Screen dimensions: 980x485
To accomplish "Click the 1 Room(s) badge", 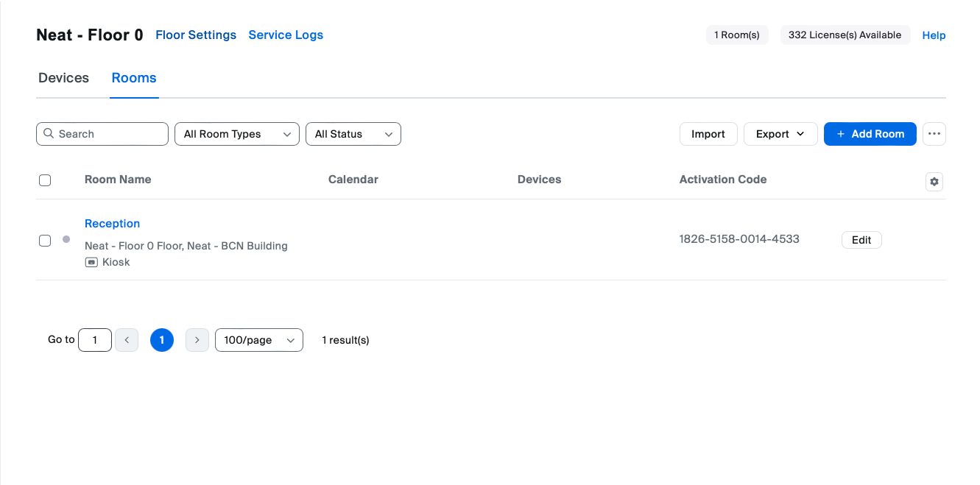I will (737, 35).
